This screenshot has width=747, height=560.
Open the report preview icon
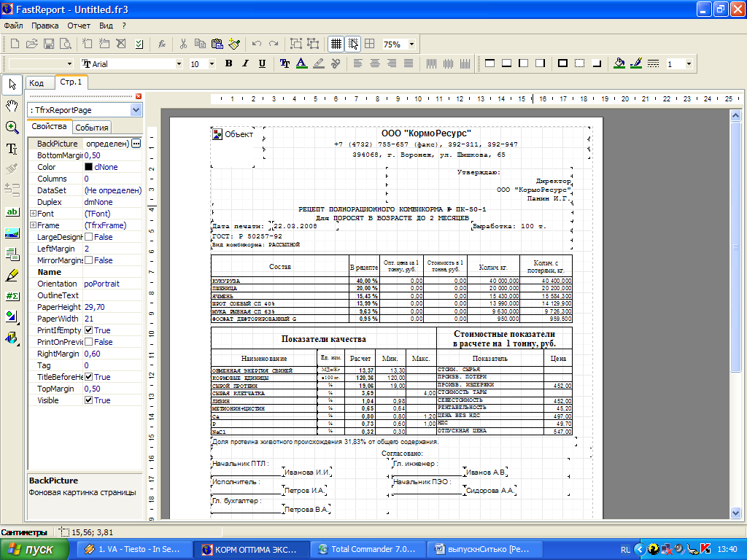coord(65,44)
